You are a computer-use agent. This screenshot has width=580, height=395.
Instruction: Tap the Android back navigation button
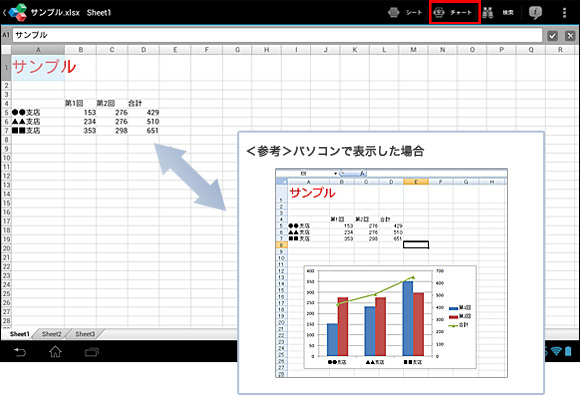(20, 351)
